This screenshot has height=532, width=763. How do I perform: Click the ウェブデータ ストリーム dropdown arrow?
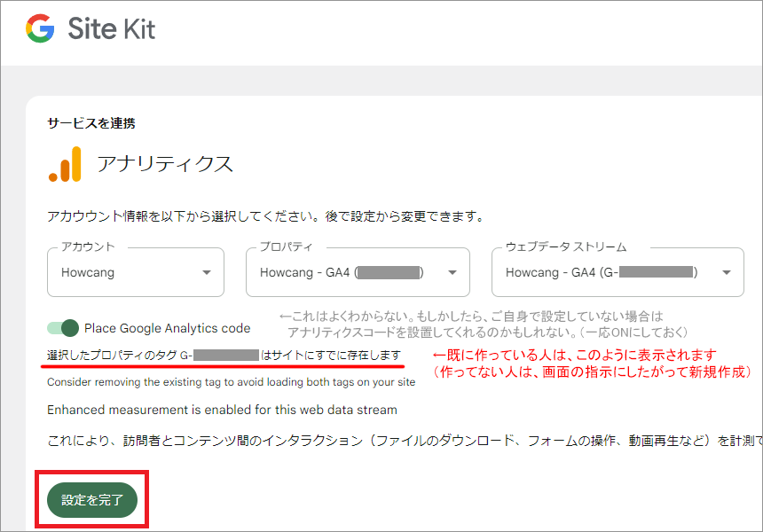pos(727,272)
